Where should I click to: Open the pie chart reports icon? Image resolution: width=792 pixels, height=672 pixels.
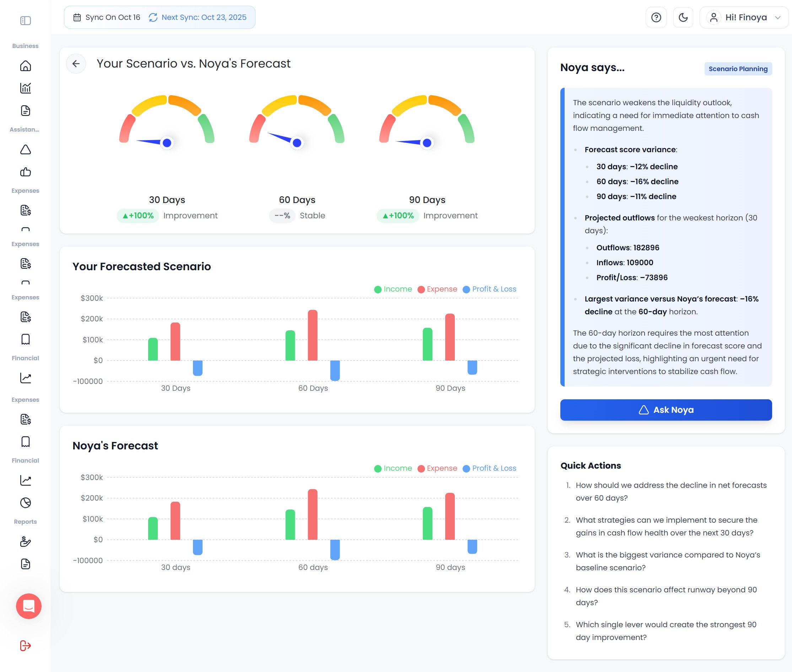[x=26, y=503]
